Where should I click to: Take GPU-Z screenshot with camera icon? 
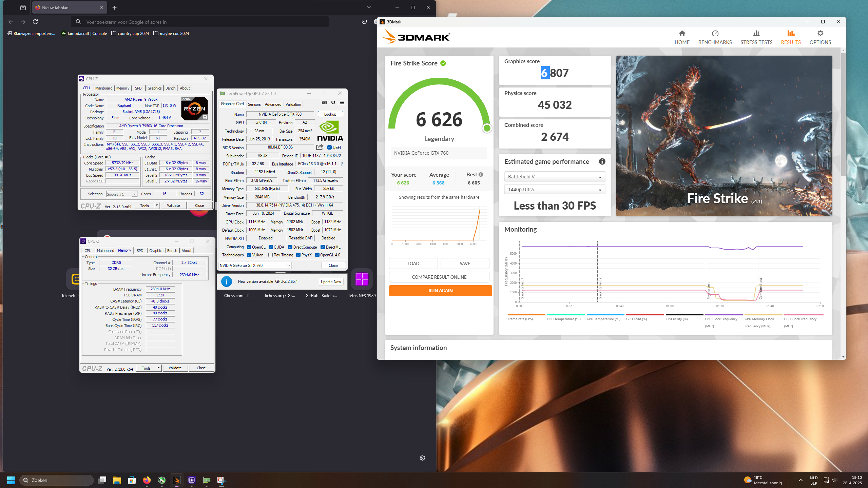coord(325,102)
